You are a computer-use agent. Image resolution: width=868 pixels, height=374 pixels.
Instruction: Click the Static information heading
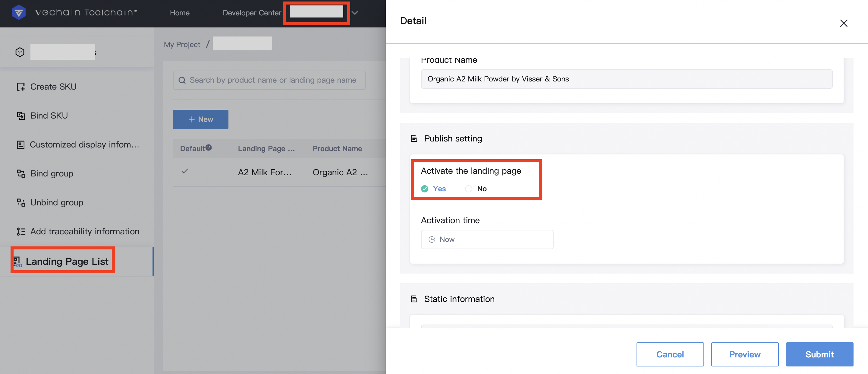459,299
